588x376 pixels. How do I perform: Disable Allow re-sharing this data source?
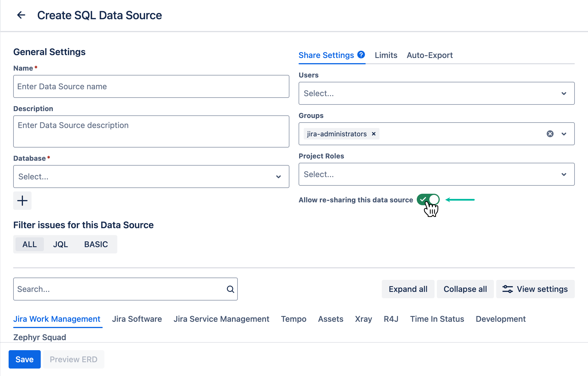(429, 199)
